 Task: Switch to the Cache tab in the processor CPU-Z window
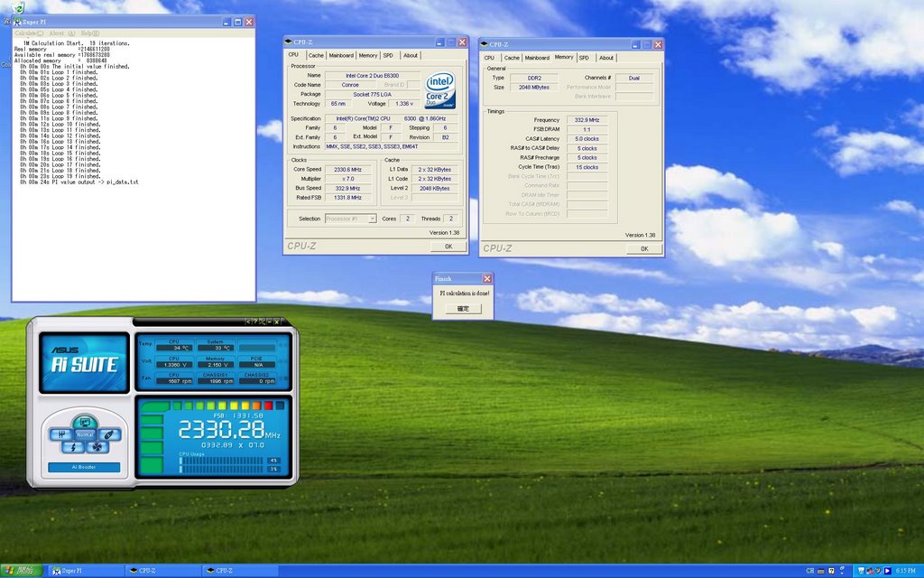coord(316,55)
